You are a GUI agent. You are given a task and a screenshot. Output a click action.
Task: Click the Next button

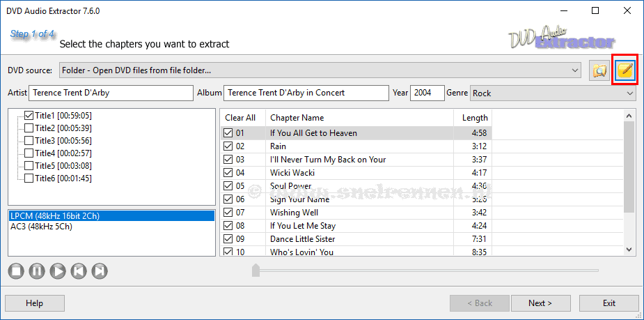[540, 303]
